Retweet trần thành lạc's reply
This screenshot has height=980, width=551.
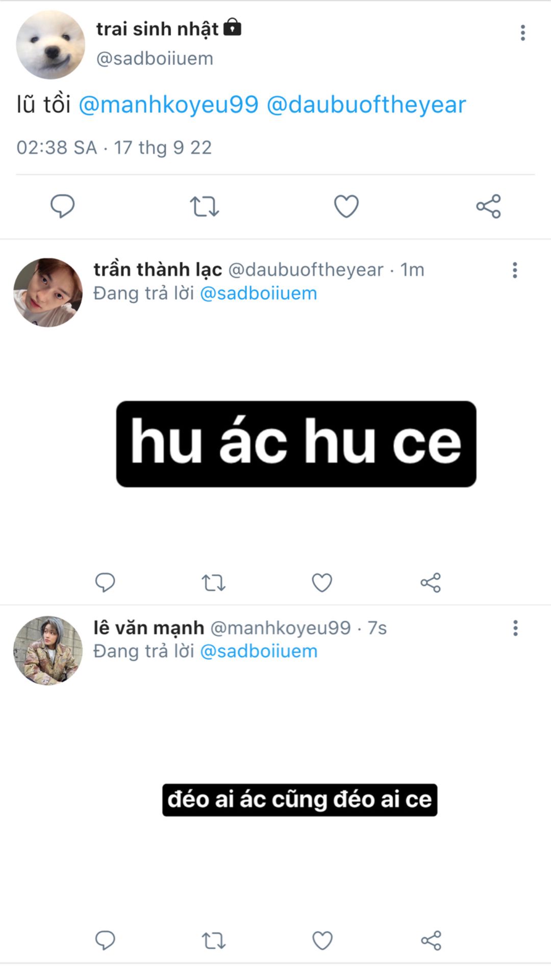[x=213, y=582]
